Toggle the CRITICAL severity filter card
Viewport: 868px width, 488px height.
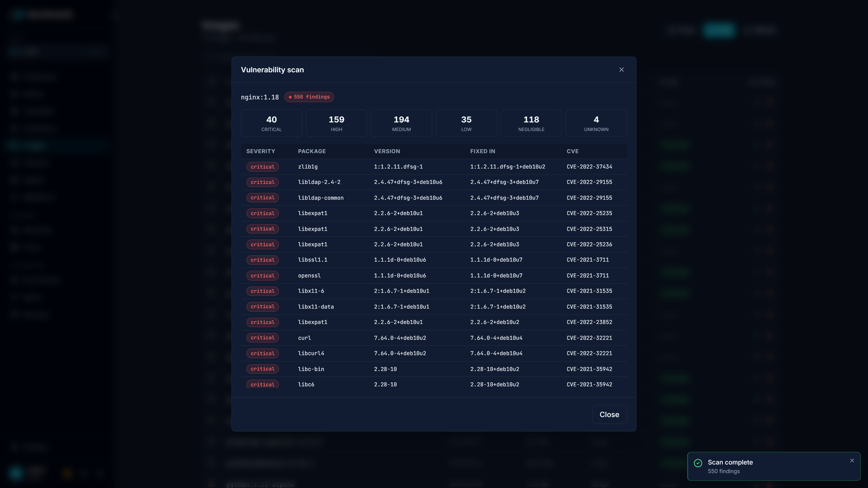tap(271, 123)
